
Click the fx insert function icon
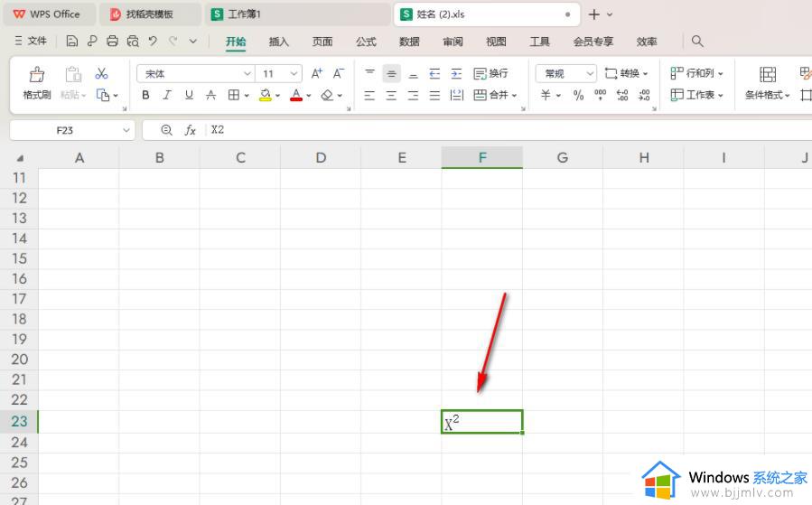190,130
